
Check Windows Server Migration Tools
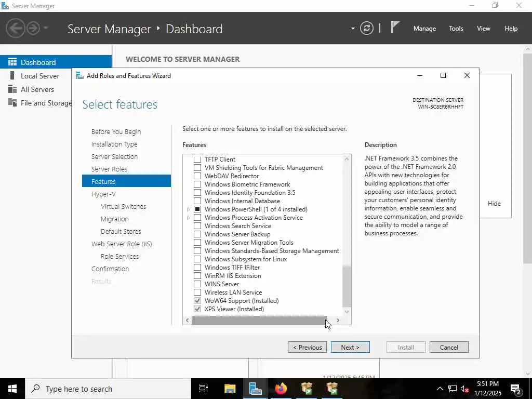197,242
